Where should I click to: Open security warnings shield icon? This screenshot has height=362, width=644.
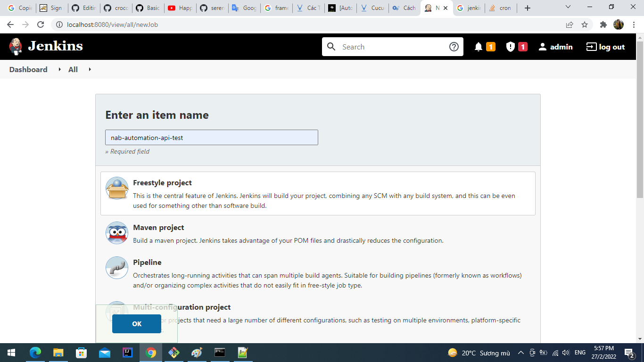[510, 47]
